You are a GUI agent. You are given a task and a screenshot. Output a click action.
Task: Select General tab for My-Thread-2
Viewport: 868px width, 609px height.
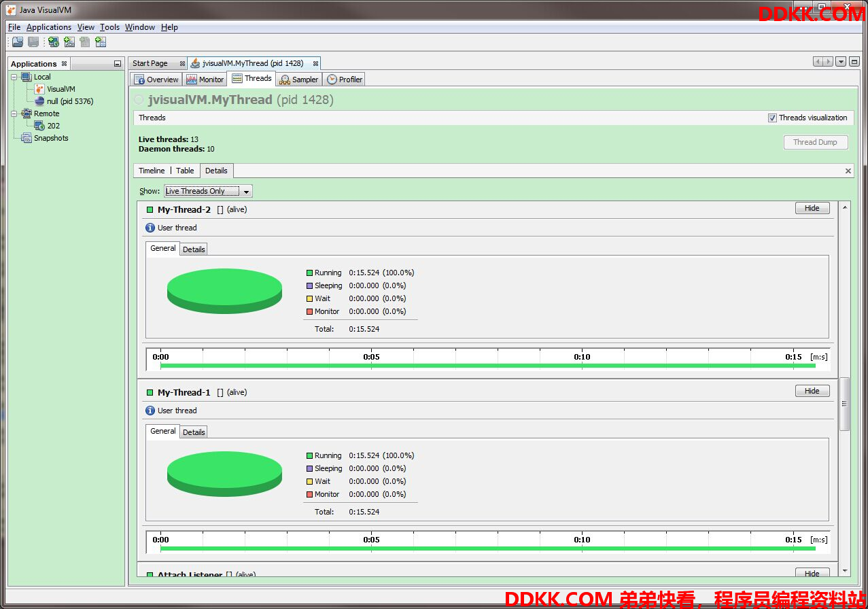(x=162, y=249)
